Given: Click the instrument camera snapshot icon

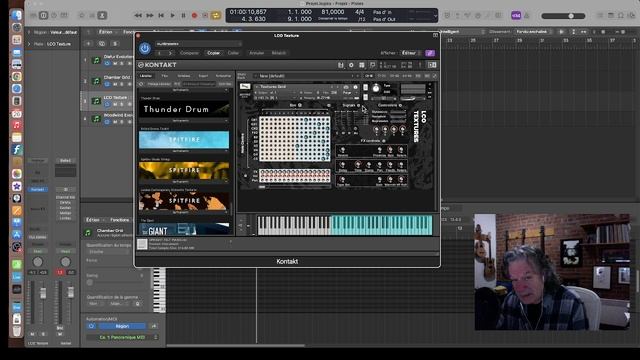Looking at the screenshot, I should (x=346, y=87).
